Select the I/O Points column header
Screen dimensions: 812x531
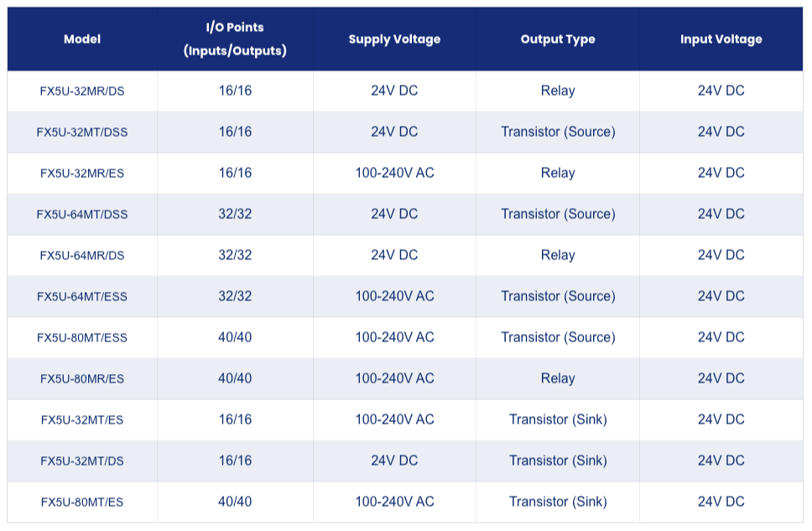[x=235, y=39]
